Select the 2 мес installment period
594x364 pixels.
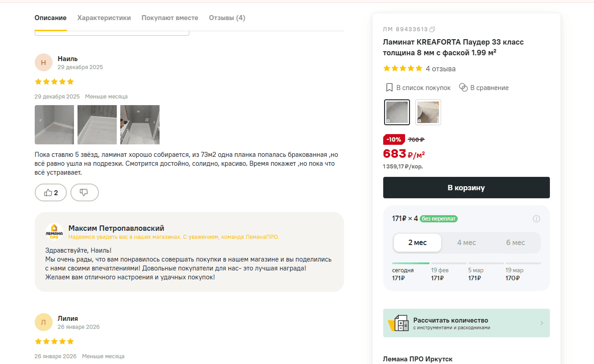click(x=417, y=243)
